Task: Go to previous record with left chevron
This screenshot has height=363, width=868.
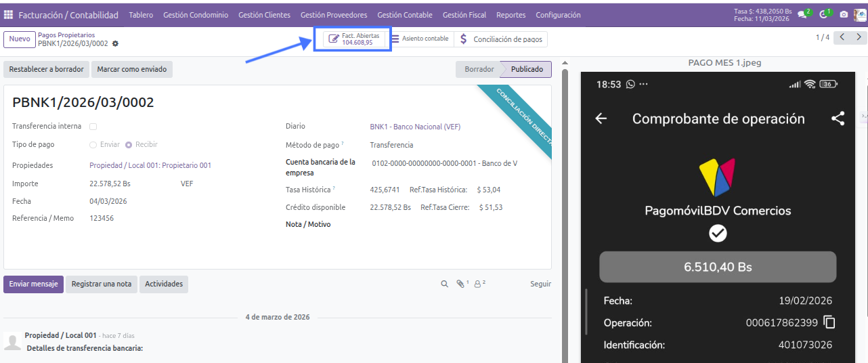Action: (x=842, y=38)
